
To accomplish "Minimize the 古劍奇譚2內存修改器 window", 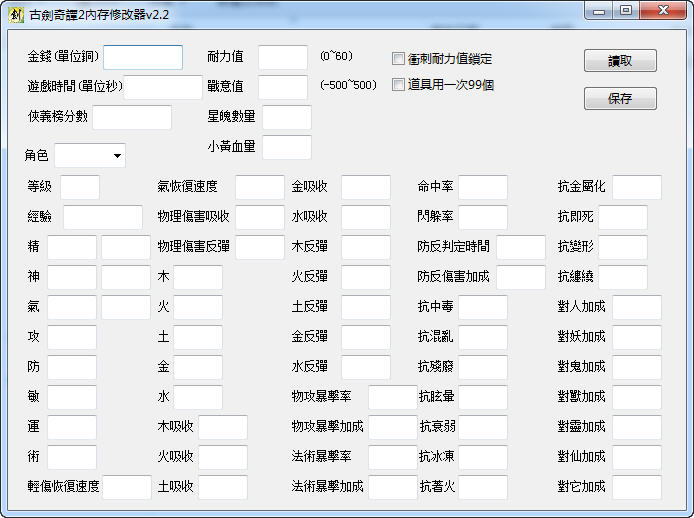I will coord(601,11).
